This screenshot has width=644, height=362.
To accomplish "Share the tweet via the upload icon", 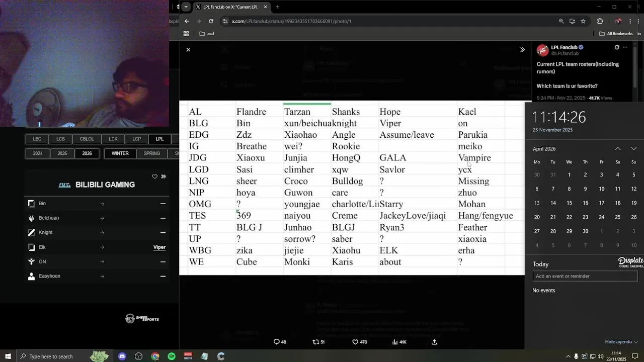I will point(434,342).
